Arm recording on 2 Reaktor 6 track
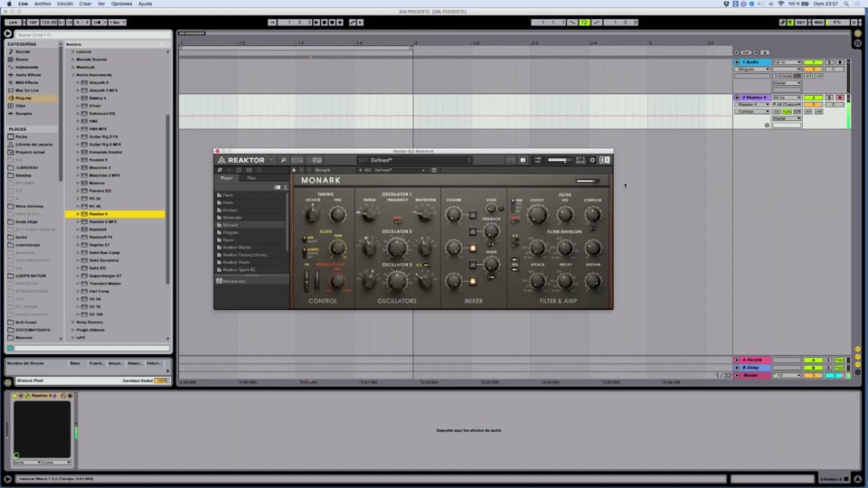Image resolution: width=868 pixels, height=488 pixels. (x=840, y=98)
